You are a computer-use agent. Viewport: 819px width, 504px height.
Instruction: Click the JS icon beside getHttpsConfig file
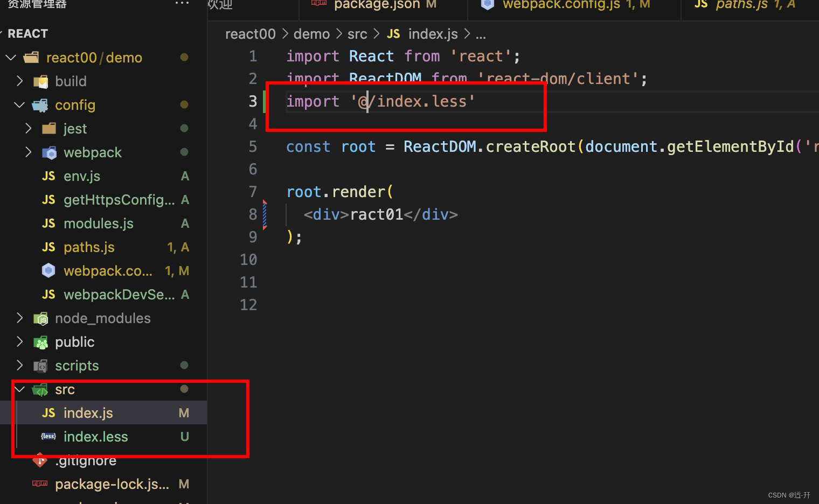tap(48, 200)
